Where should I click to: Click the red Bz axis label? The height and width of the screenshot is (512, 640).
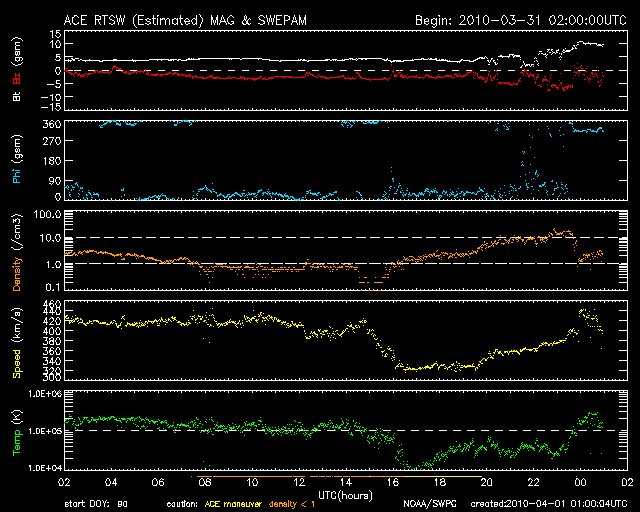17,78
